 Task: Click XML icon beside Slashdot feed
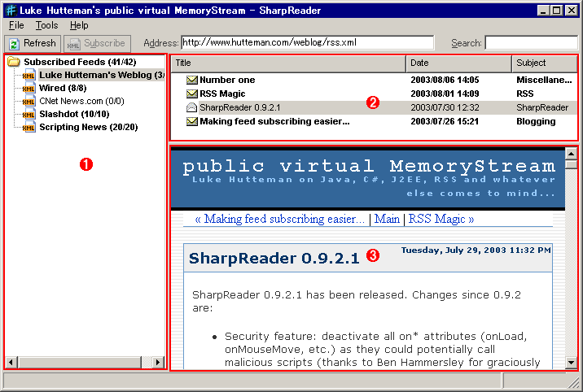pos(28,114)
